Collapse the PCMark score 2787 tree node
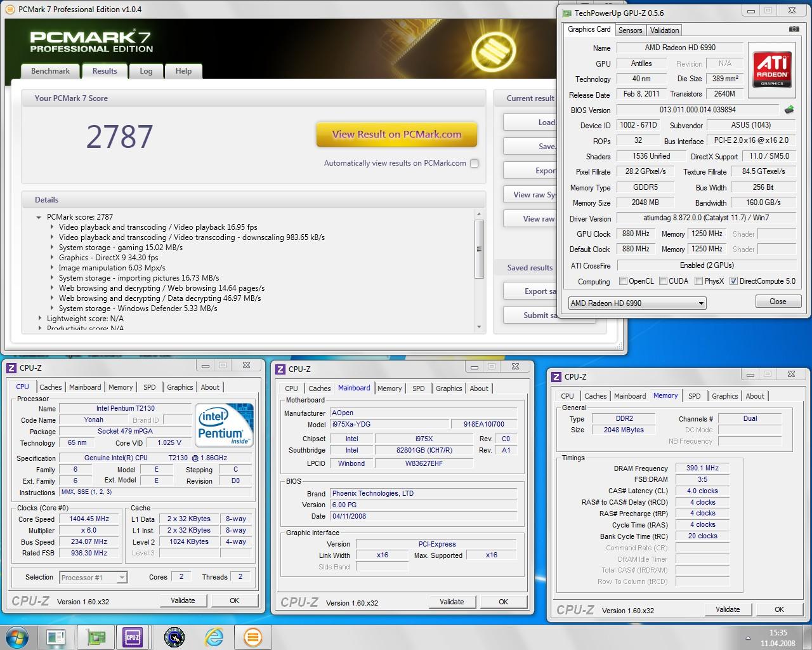 [x=39, y=217]
